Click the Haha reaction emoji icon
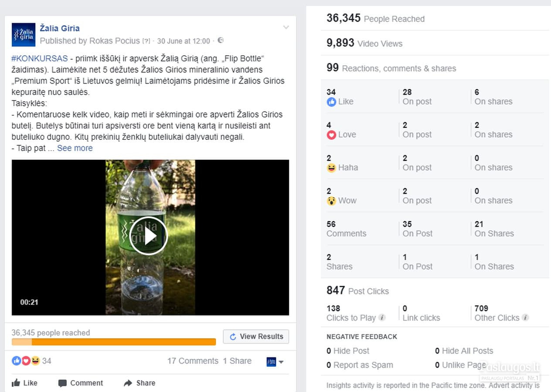 click(x=331, y=168)
